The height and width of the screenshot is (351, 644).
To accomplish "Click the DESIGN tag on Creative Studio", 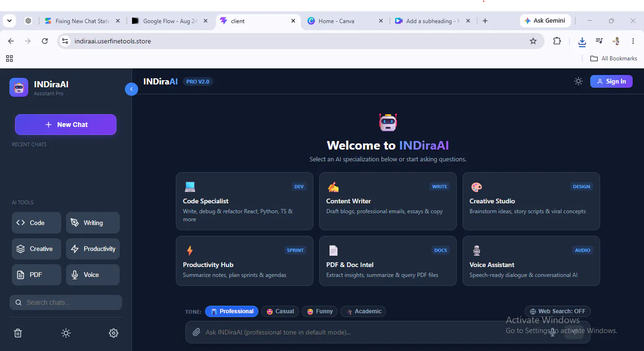I will (581, 186).
